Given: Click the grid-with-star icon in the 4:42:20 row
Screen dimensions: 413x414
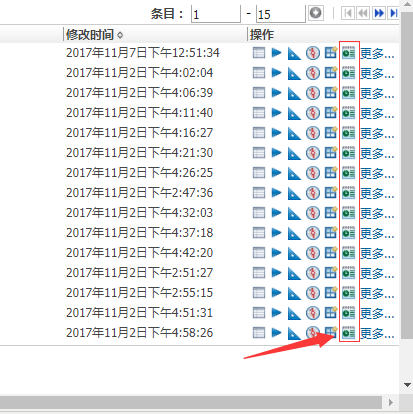Looking at the screenshot, I should click(x=331, y=253).
